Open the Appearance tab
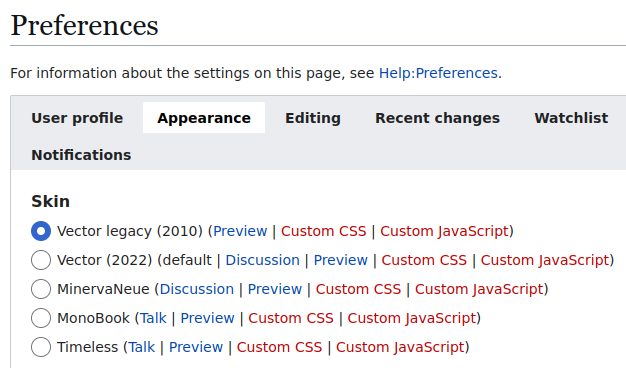The image size is (626, 368). point(204,118)
